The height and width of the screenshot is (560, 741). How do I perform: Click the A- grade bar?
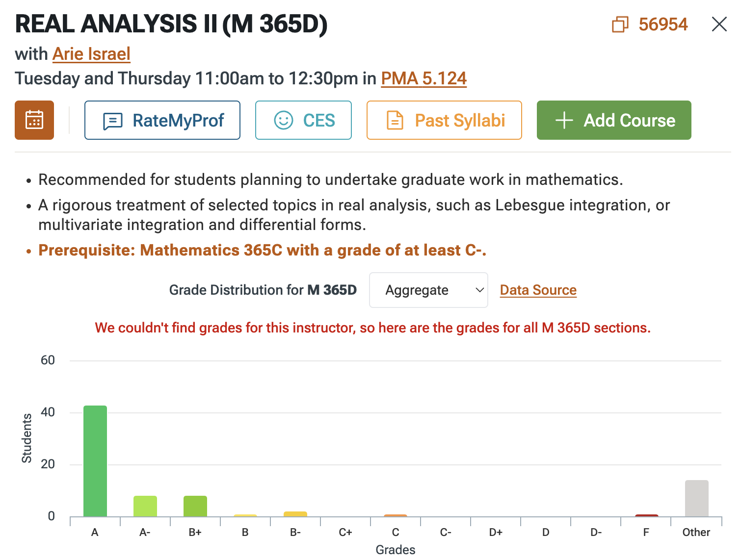[x=145, y=506]
